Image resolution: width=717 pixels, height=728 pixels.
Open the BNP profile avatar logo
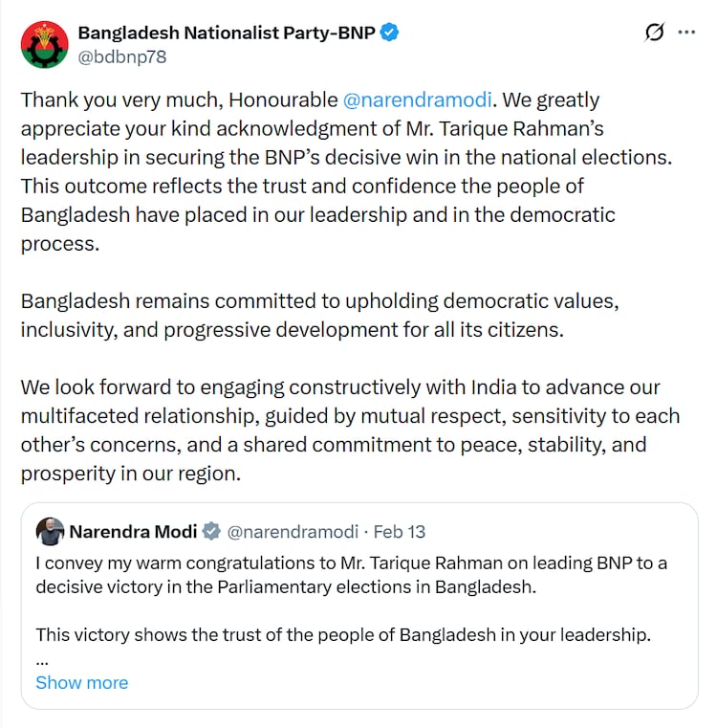pos(45,44)
